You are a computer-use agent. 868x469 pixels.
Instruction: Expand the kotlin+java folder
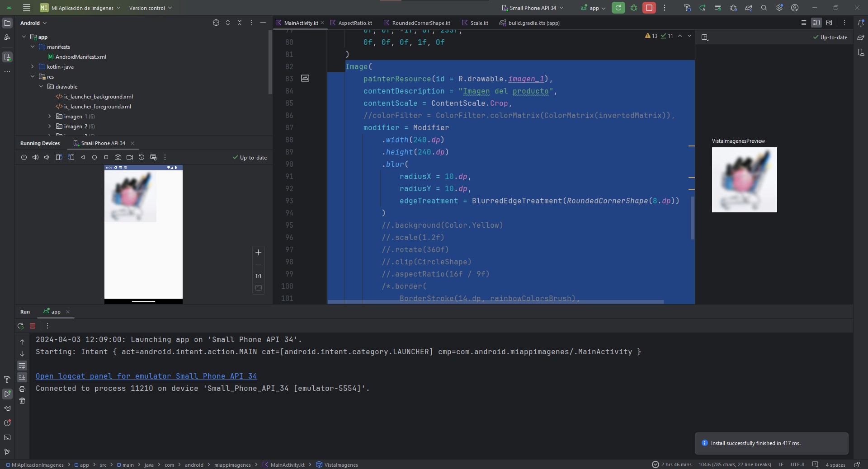click(x=33, y=67)
